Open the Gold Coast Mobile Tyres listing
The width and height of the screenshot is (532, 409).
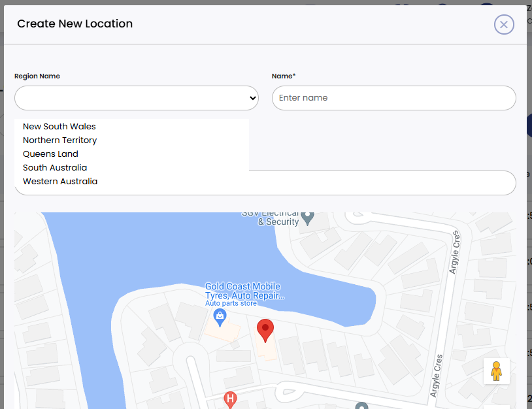click(243, 290)
